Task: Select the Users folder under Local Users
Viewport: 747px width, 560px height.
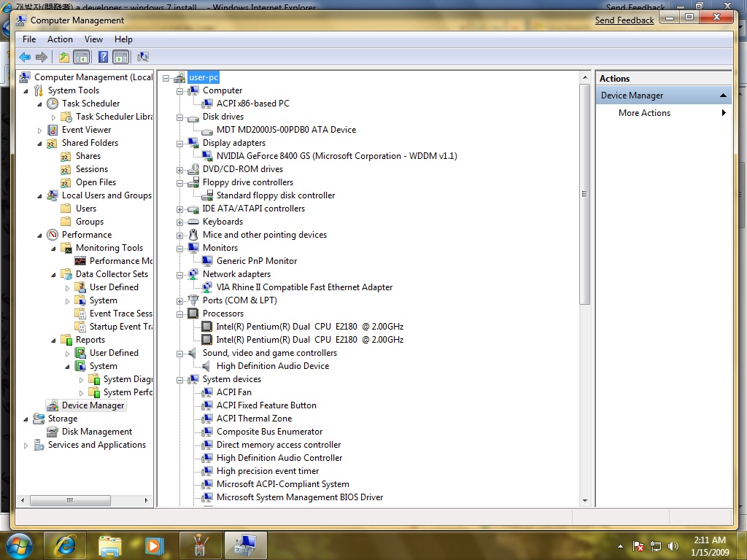Action: [x=86, y=209]
